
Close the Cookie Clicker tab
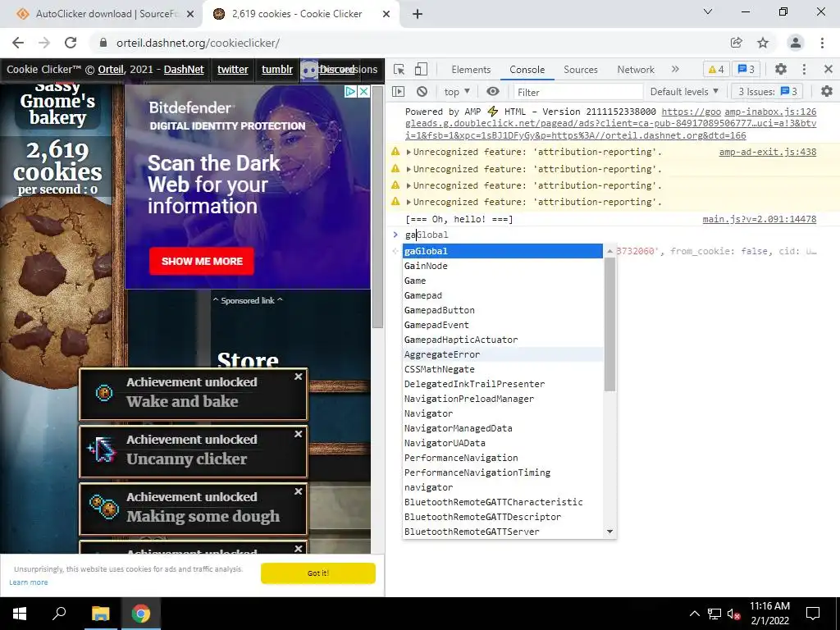[386, 14]
